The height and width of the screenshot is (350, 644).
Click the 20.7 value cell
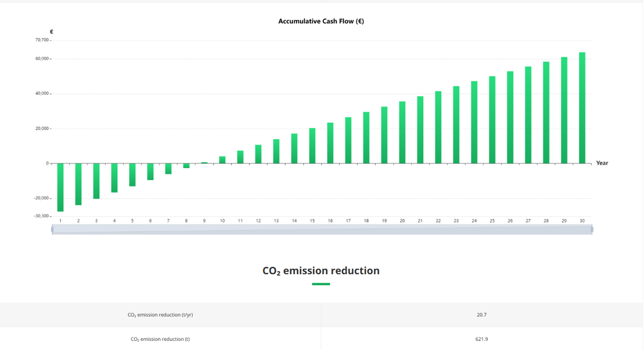click(x=481, y=315)
